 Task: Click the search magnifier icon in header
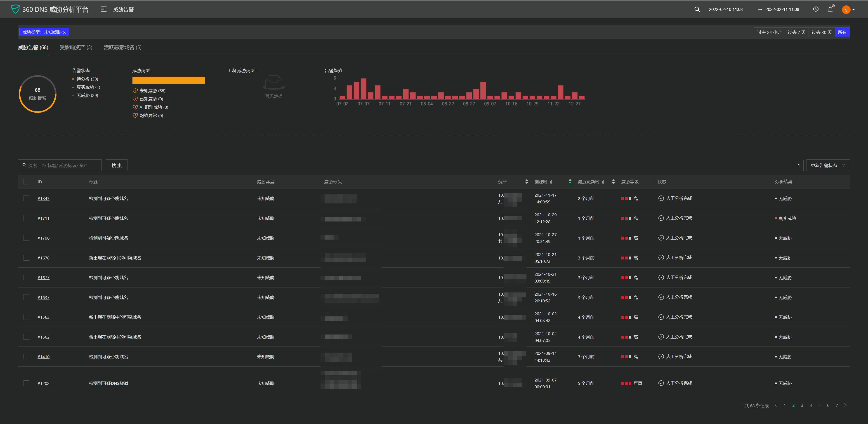[x=697, y=9]
